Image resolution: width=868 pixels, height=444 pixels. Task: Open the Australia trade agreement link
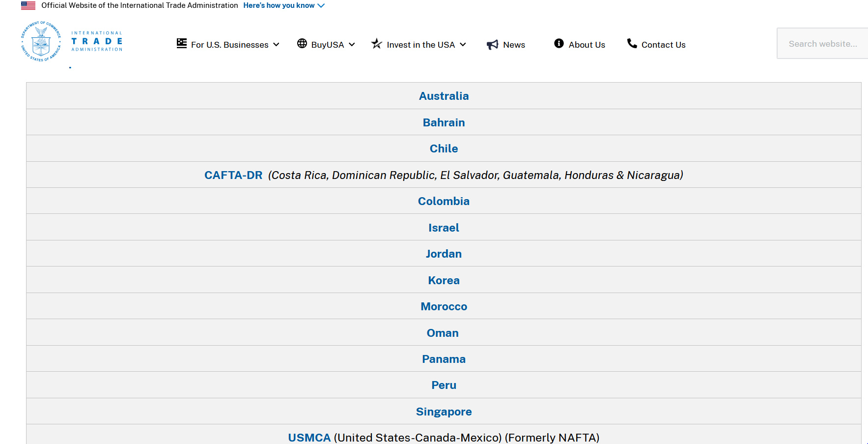click(444, 96)
